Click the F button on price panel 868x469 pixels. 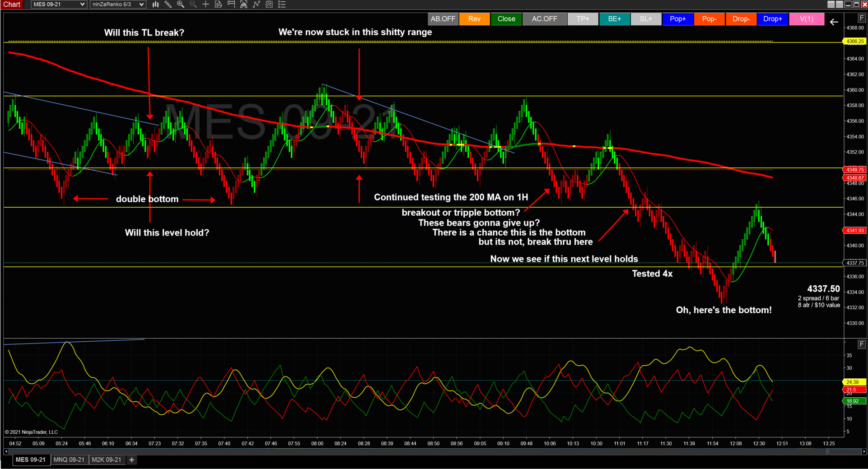[862, 18]
